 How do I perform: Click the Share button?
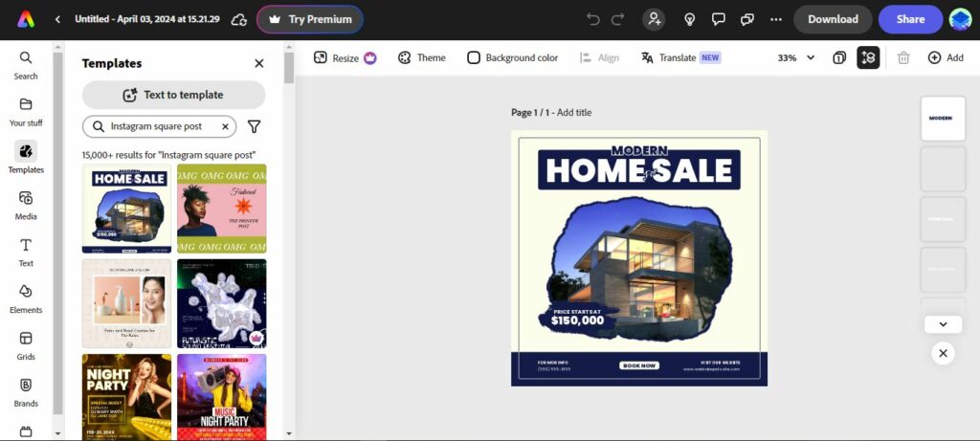point(910,19)
